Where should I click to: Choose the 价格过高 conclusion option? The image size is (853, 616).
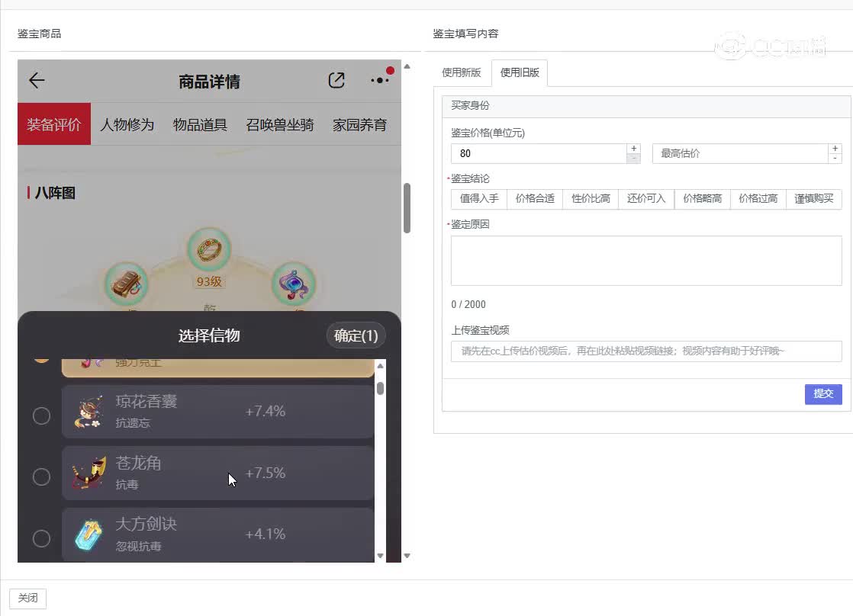tap(758, 199)
